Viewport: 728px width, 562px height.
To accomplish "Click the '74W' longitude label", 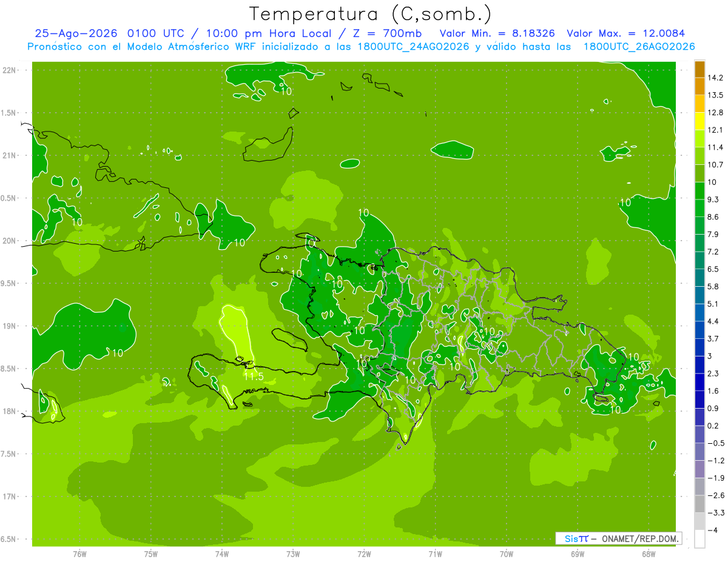I will [x=222, y=554].
